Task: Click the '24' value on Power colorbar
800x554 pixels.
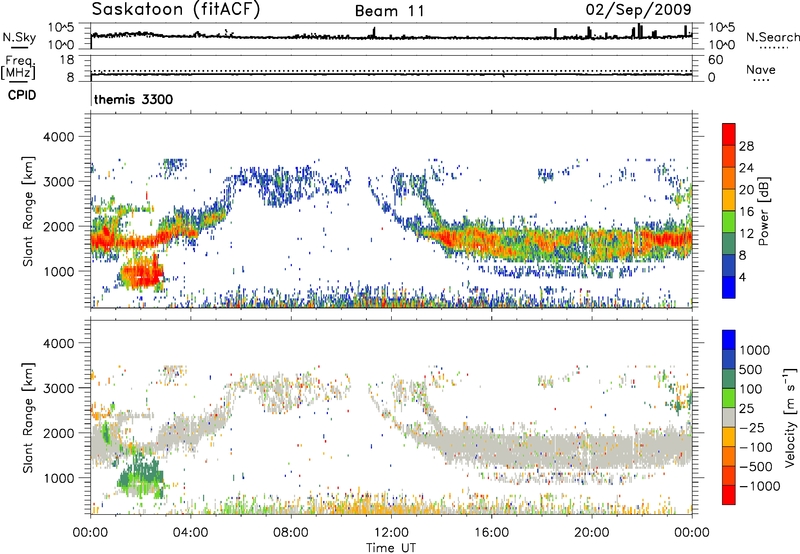Action: [746, 168]
